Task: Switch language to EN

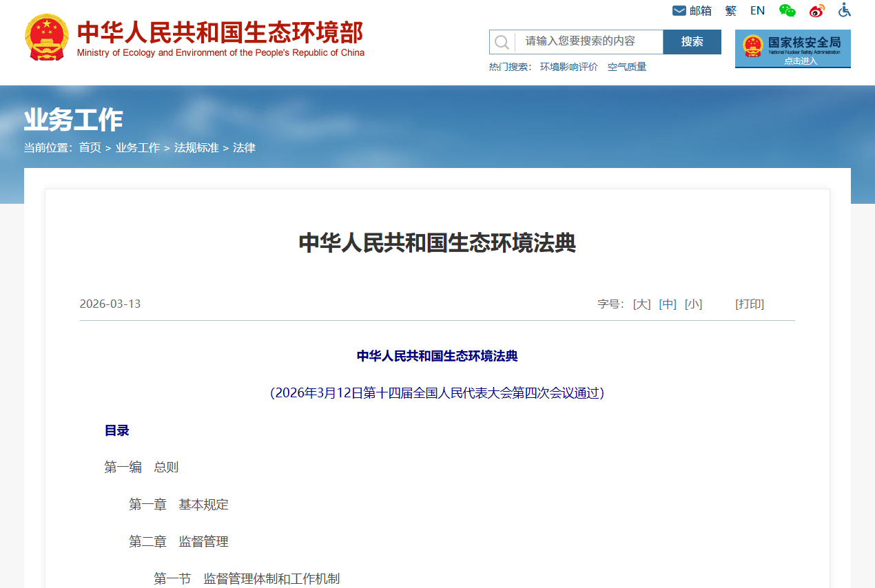Action: [757, 11]
